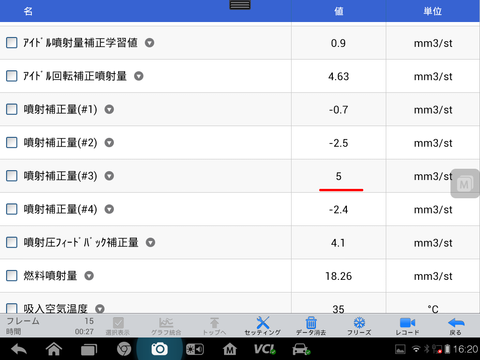Viewport: 480px width, 360px height.
Task: Select value 4.63 cell
Action: 339,76
